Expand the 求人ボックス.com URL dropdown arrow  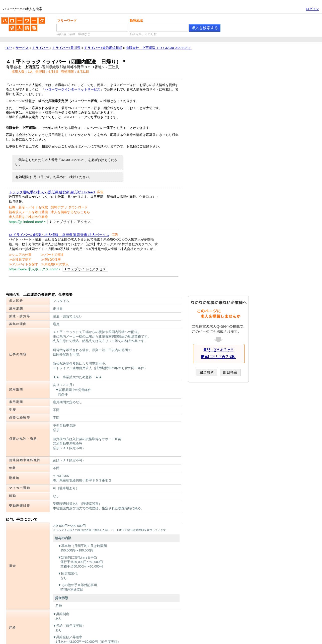pos(60,269)
